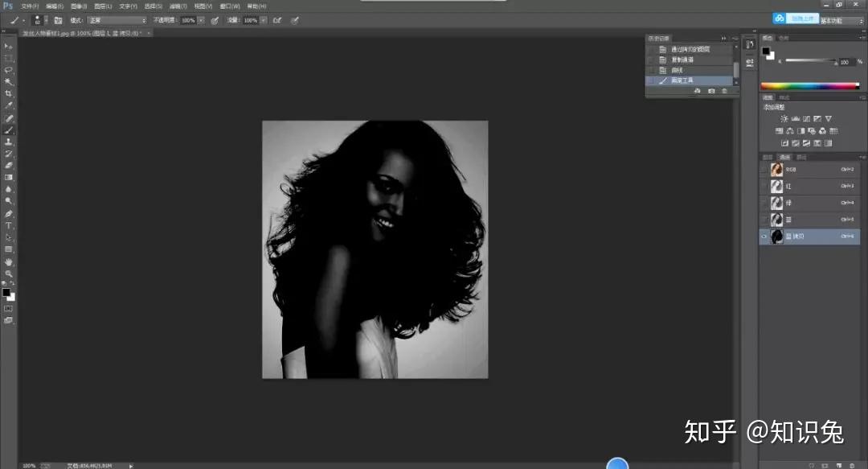The width and height of the screenshot is (868, 469).
Task: Open the opacity percentage dropdown arrow
Action: click(201, 20)
